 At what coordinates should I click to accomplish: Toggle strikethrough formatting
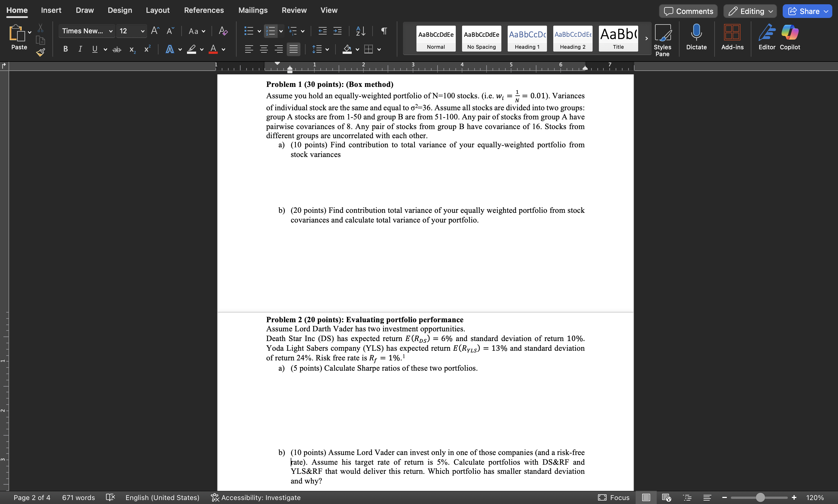117,50
